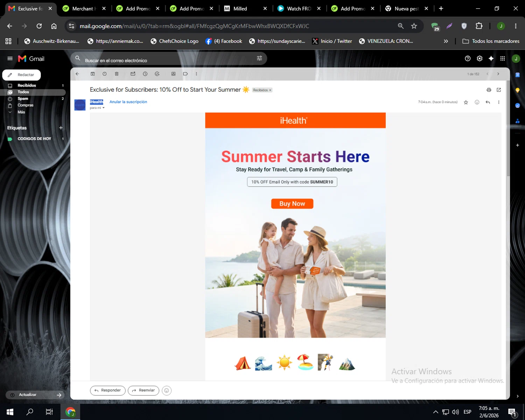Reply using the arrow icon in message header
The height and width of the screenshot is (420, 525).
click(488, 102)
